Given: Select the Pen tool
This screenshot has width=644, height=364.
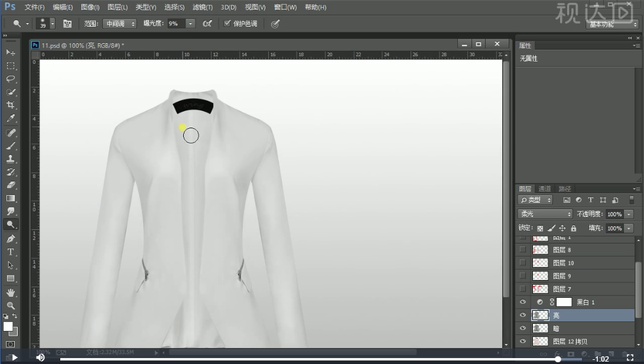Looking at the screenshot, I should (11, 239).
